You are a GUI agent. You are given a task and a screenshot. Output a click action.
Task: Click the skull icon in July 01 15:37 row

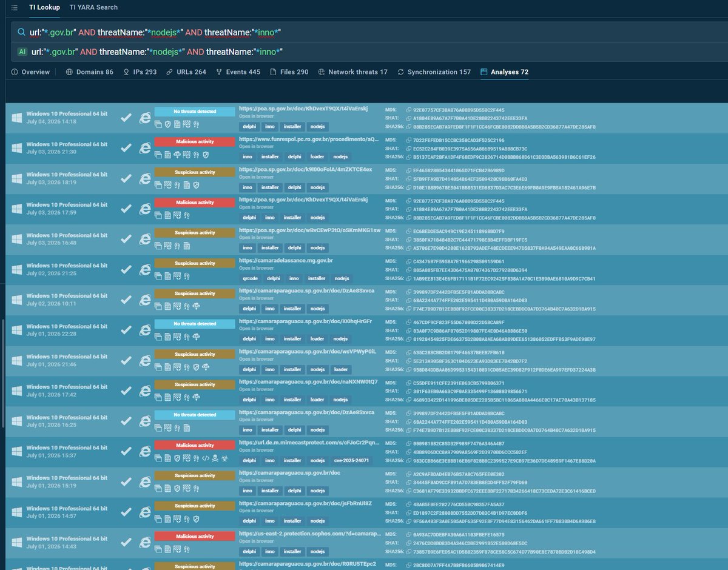click(215, 458)
